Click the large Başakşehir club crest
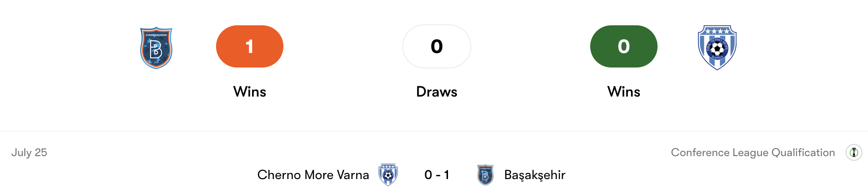The height and width of the screenshot is (195, 868). (x=156, y=48)
